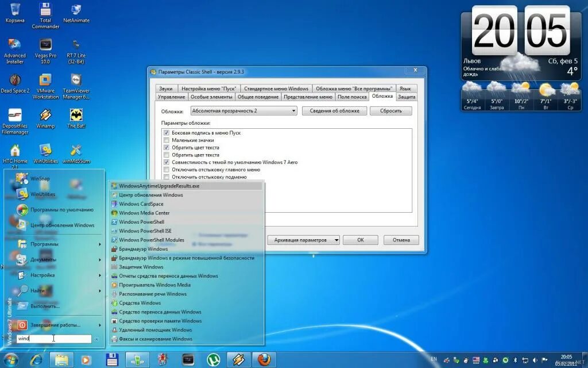588x368 pixels.
Task: Open TeamViewer Manager desktop shortcut
Action: [76, 86]
